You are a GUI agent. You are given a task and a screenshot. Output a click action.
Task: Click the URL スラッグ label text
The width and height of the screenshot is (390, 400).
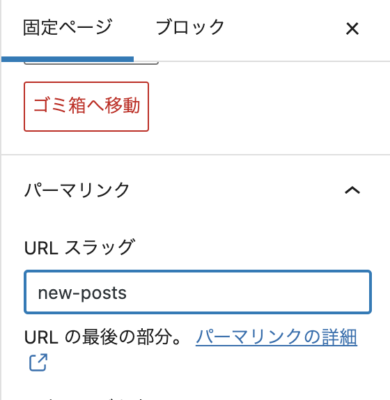(79, 248)
